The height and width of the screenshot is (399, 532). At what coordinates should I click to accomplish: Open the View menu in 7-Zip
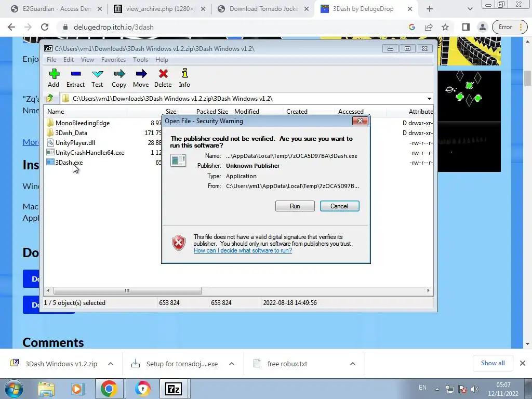click(x=87, y=60)
